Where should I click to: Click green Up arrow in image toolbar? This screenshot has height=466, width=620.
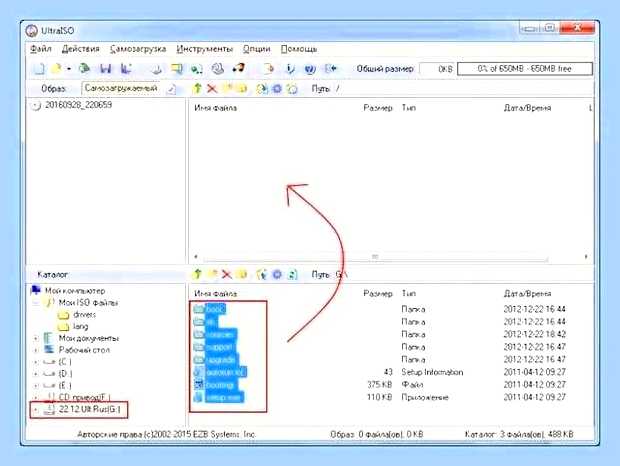(197, 88)
